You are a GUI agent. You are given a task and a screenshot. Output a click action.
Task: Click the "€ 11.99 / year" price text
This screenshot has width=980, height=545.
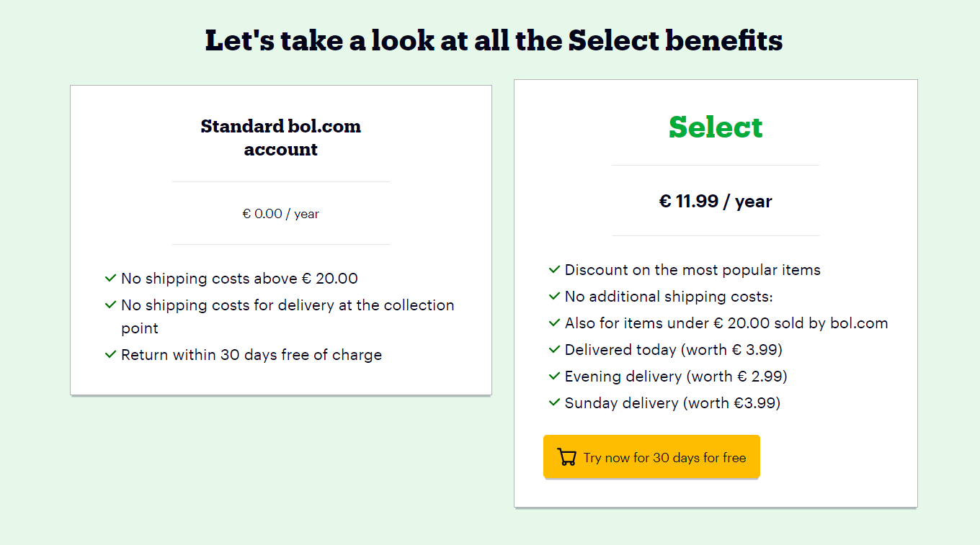click(716, 202)
